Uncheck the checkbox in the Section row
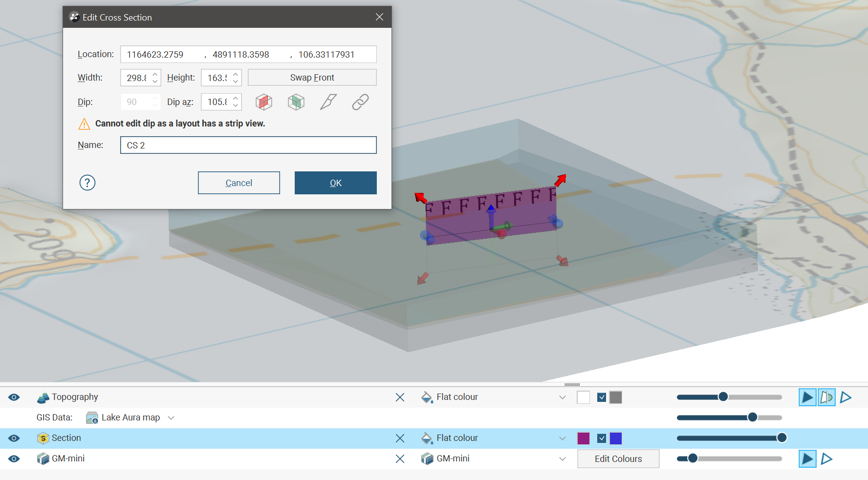The width and height of the screenshot is (868, 480). (x=602, y=438)
